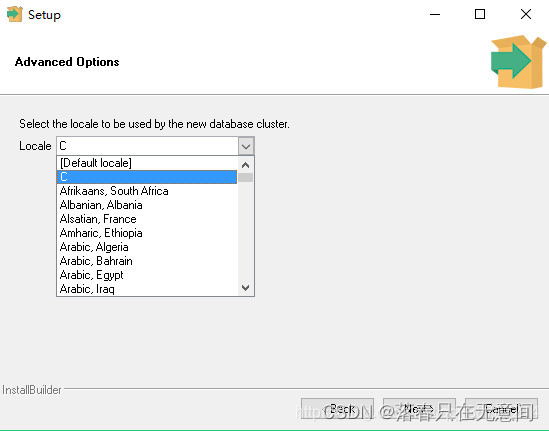The image size is (549, 431).
Task: Click the Locale field showing C
Action: (147, 146)
